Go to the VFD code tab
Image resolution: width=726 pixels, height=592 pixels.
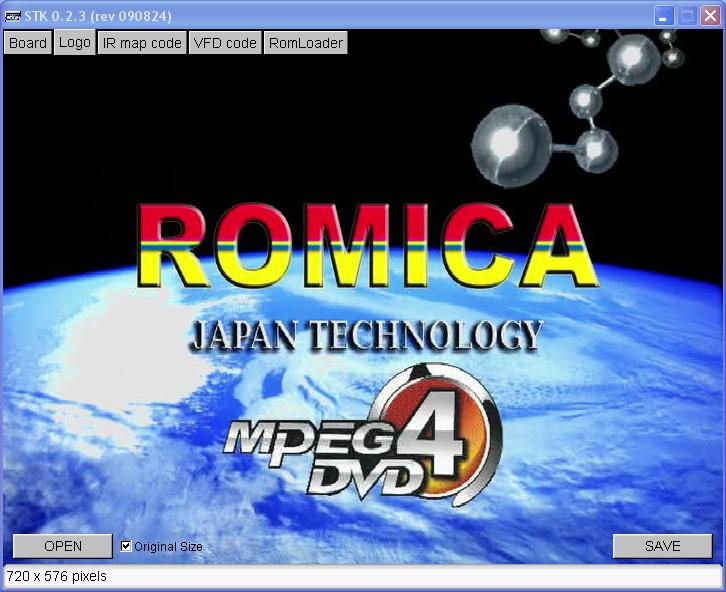225,43
